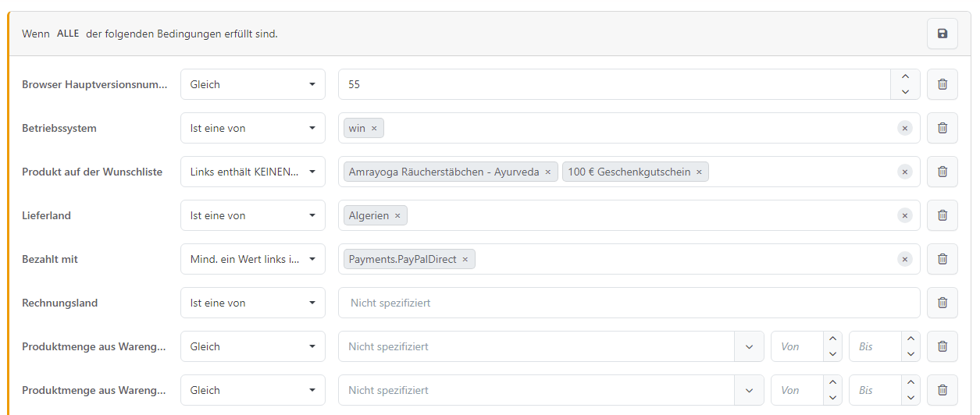
Task: Increase the browser version value 55
Action: (905, 76)
